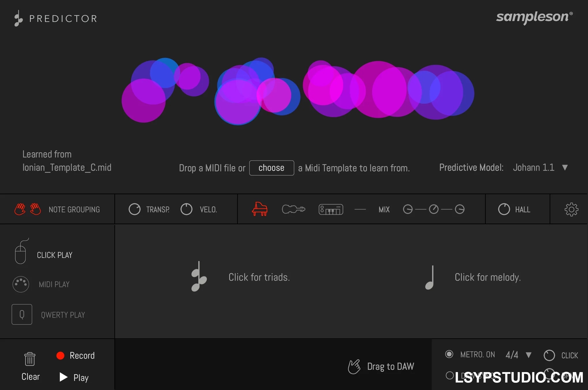Click the left hand note grouping icon

(20, 209)
